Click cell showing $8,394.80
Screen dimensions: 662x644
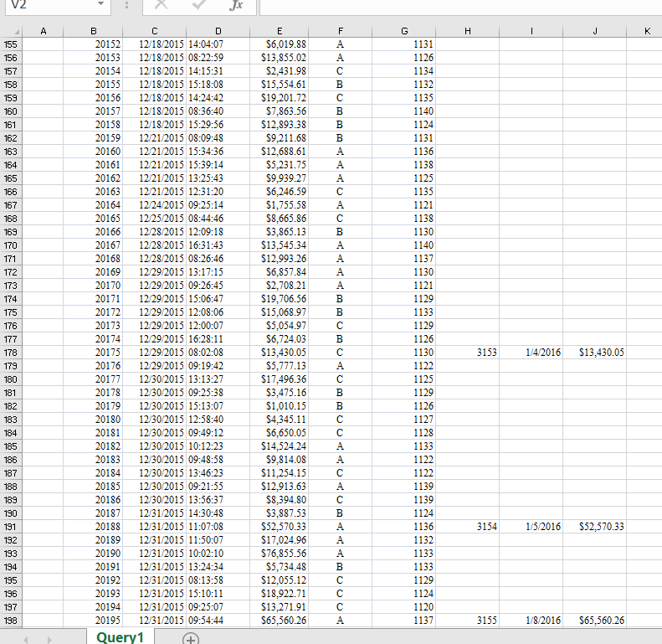280,500
